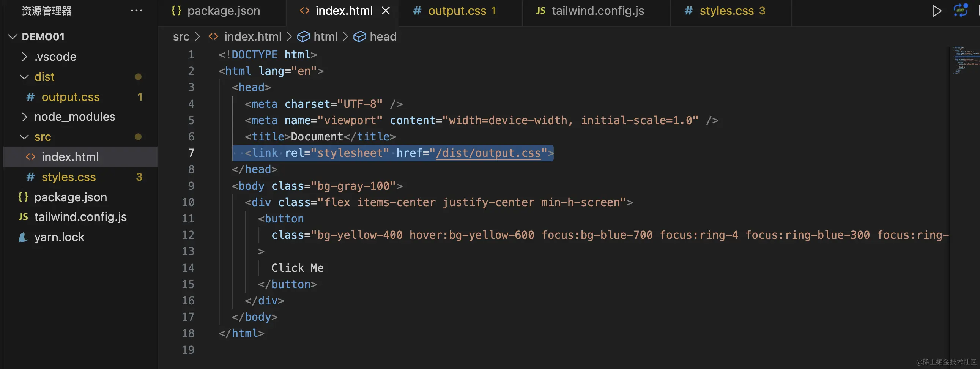Viewport: 980px width, 369px height.
Task: Close the index.html editor tab
Action: (x=386, y=11)
